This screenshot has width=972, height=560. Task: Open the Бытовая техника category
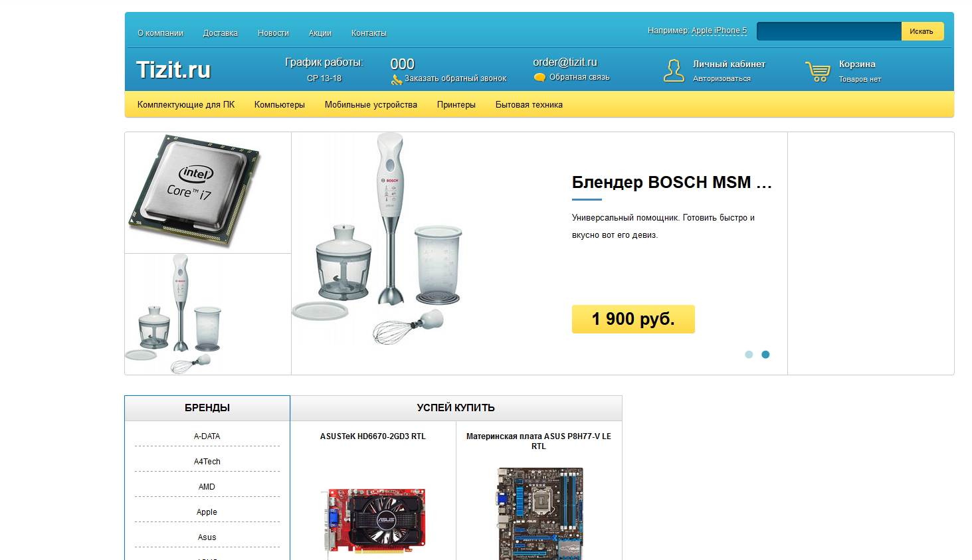click(x=529, y=105)
